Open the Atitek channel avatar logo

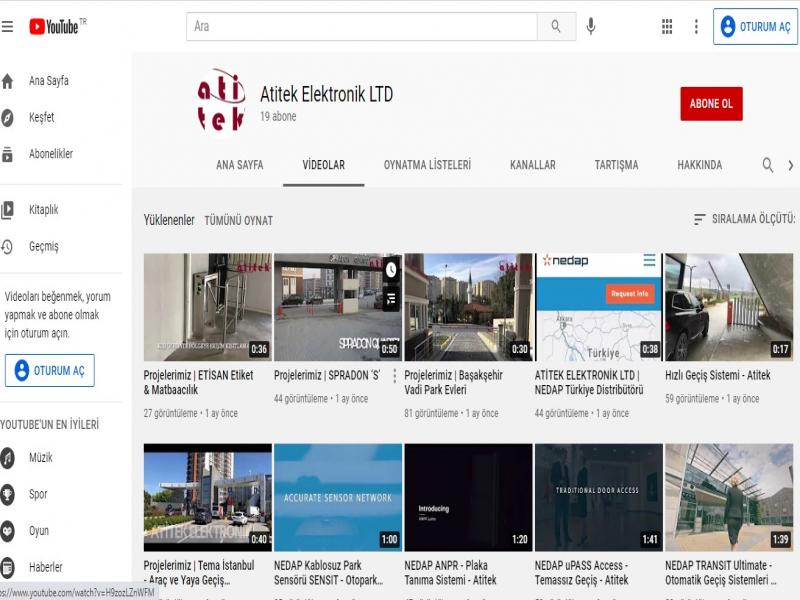click(221, 105)
